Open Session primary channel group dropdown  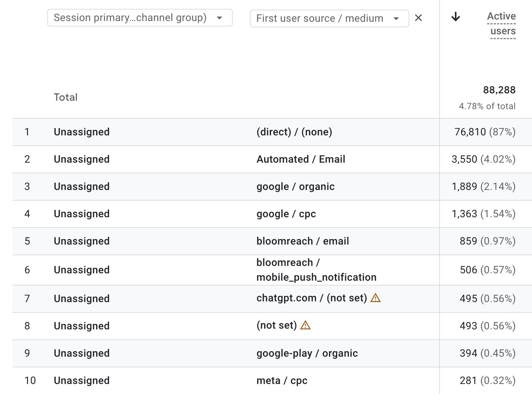click(140, 18)
